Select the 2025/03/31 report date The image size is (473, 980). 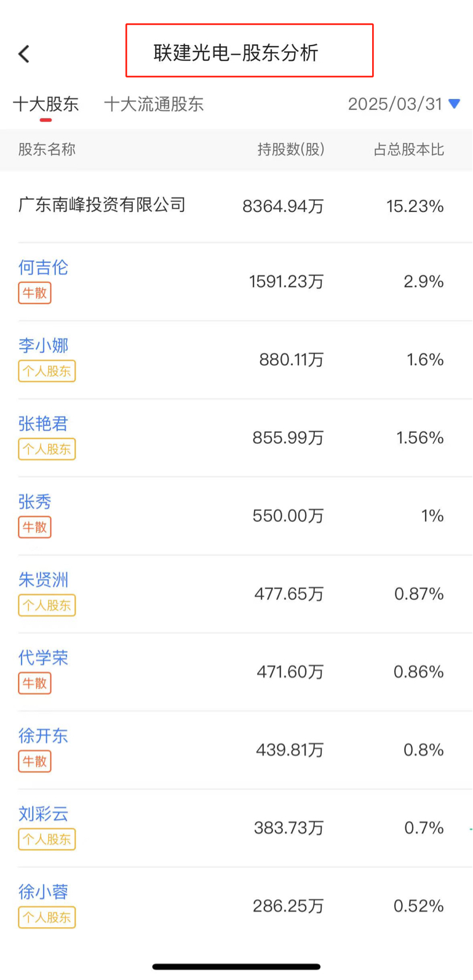pos(395,104)
